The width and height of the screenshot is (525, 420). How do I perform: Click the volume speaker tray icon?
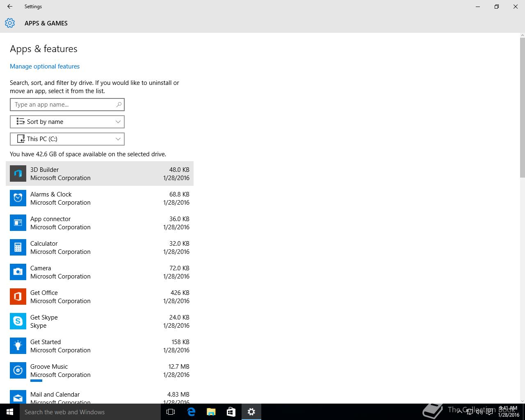[479, 412]
